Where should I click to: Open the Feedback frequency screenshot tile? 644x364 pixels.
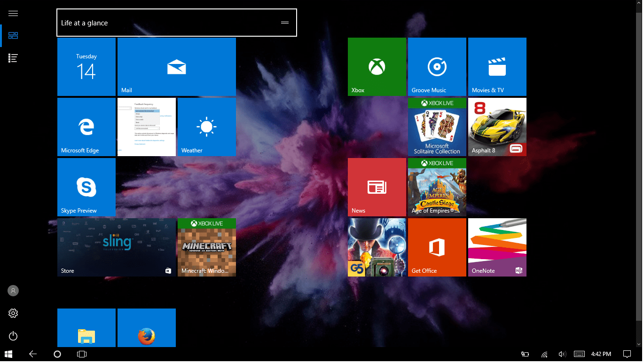(x=147, y=127)
